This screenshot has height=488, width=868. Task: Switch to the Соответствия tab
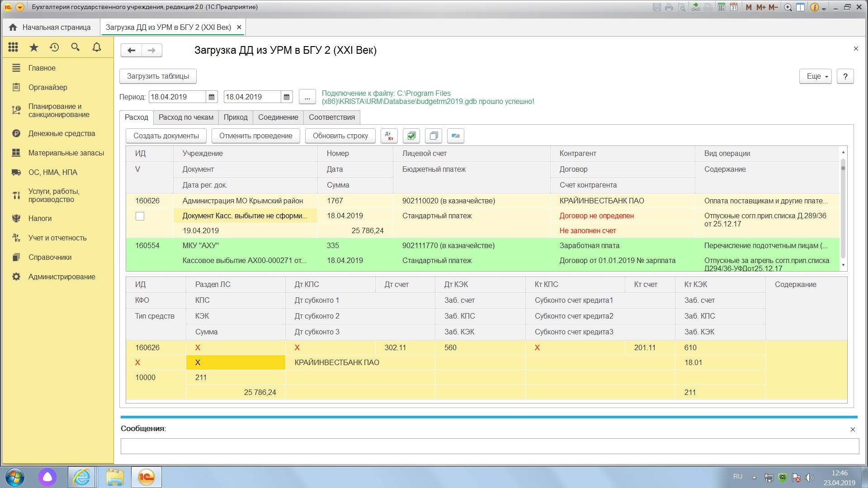332,117
